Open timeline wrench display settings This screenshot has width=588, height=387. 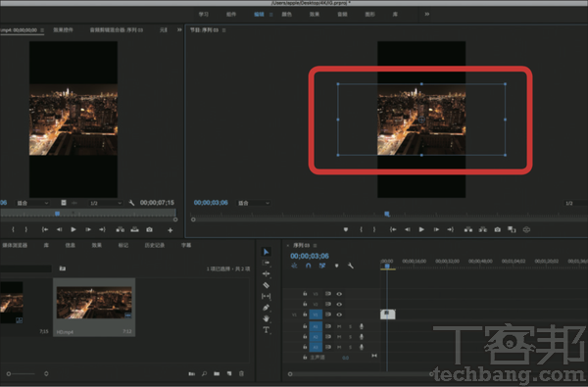pos(351,266)
